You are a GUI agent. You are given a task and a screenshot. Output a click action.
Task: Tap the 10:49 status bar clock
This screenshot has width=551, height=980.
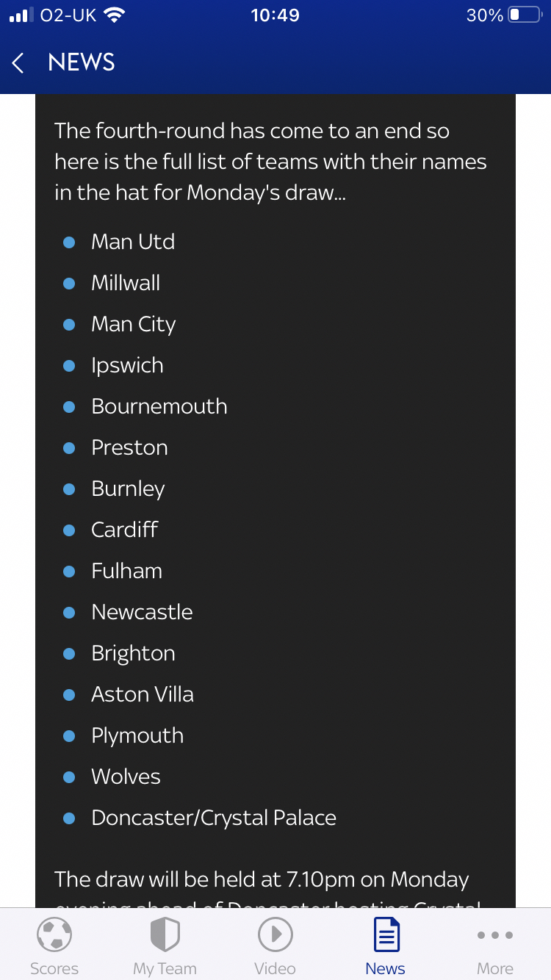[x=275, y=15]
